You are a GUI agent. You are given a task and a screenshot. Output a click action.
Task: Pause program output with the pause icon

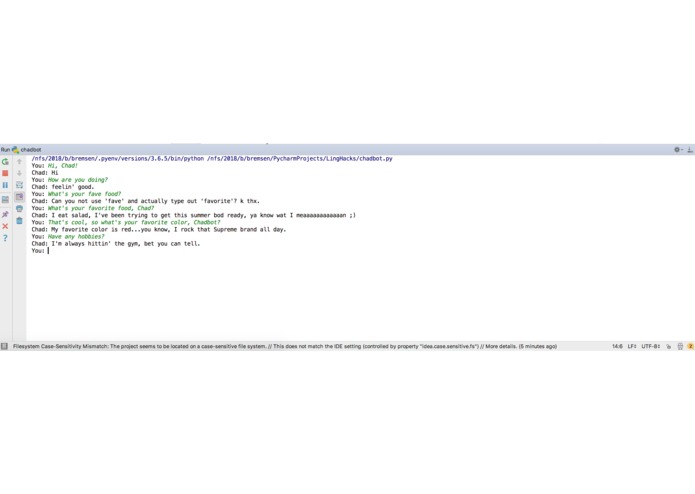pyautogui.click(x=5, y=185)
